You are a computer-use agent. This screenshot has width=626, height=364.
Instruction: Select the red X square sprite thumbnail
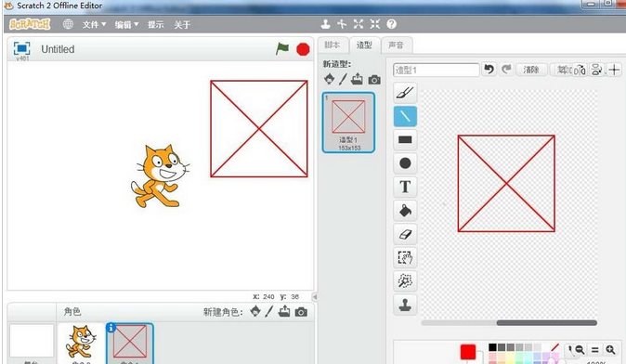tap(130, 344)
